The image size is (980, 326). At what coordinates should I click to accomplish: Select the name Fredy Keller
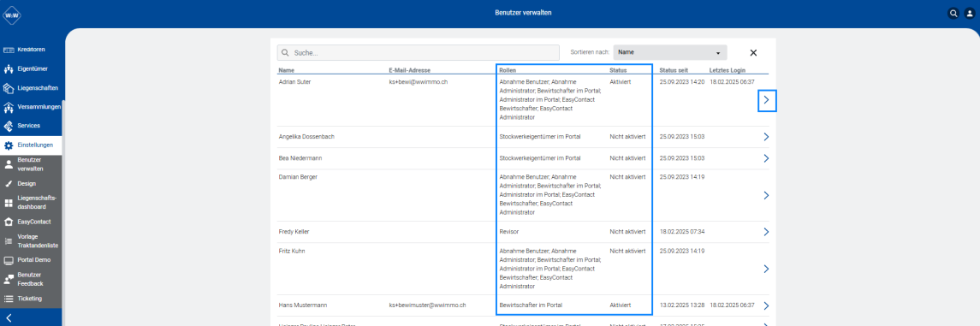click(294, 232)
